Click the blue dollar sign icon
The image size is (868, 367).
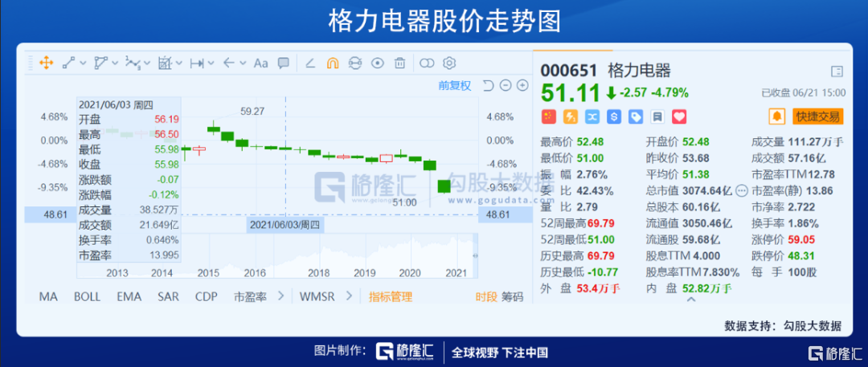613,116
